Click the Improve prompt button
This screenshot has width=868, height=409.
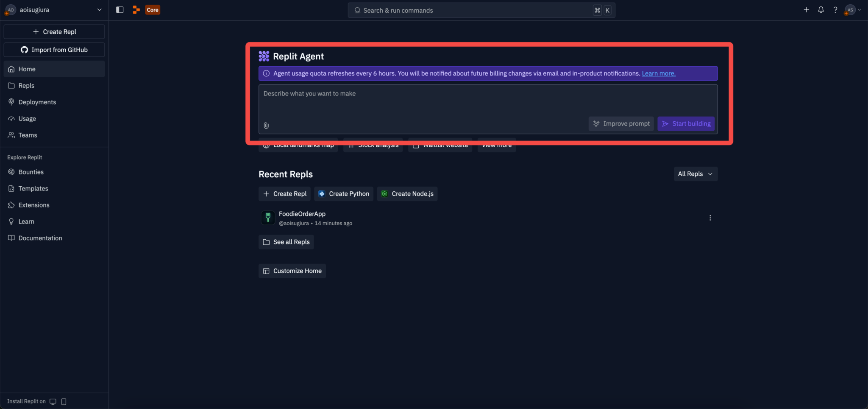[x=621, y=124]
